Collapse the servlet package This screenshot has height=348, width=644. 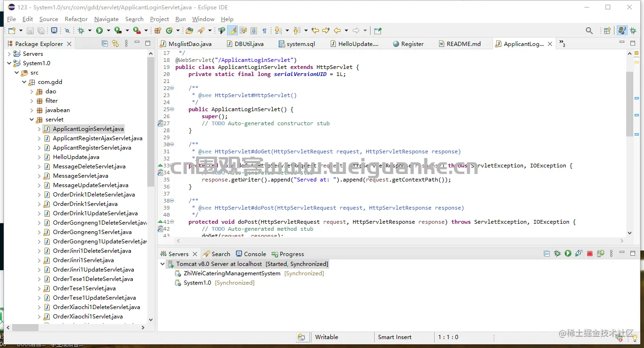[x=32, y=119]
